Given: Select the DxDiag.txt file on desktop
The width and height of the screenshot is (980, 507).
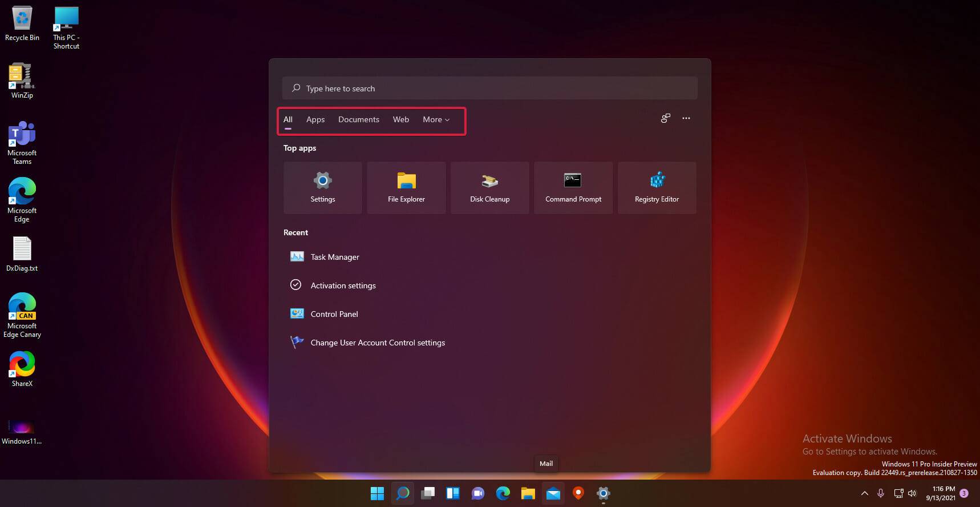Looking at the screenshot, I should point(22,254).
